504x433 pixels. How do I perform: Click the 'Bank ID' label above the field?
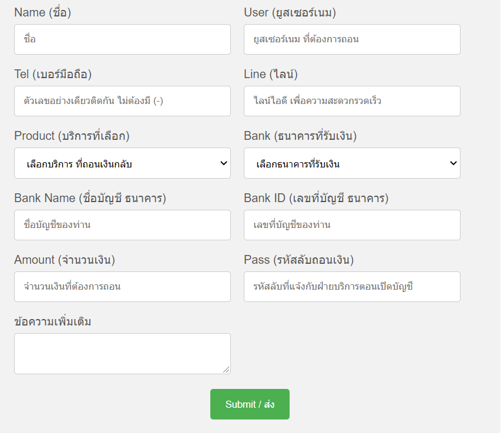point(316,198)
